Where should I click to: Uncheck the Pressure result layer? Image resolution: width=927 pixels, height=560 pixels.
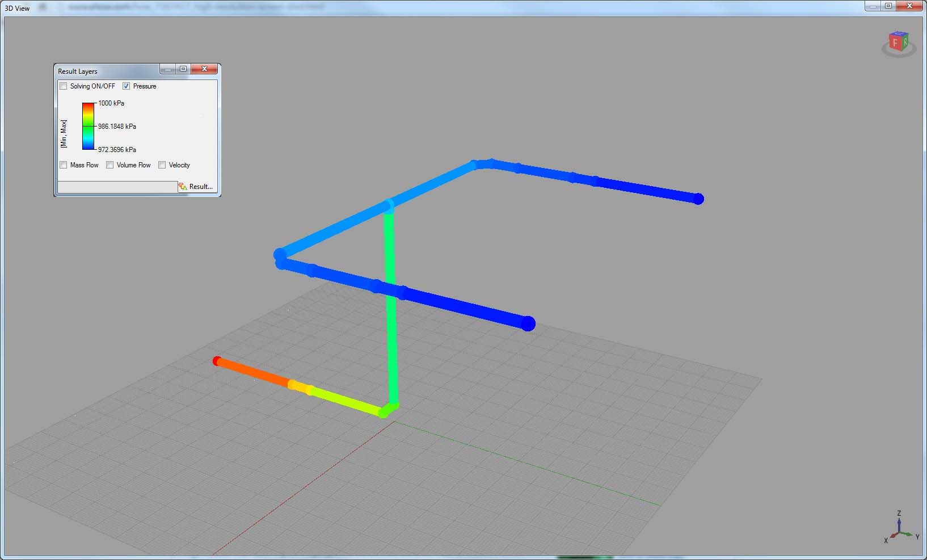click(127, 86)
